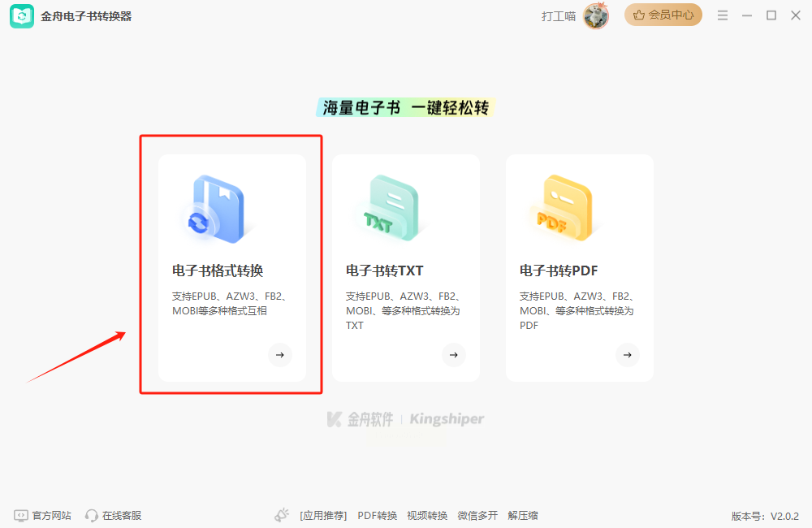Select the 电子书格式转换 heading

click(x=218, y=270)
